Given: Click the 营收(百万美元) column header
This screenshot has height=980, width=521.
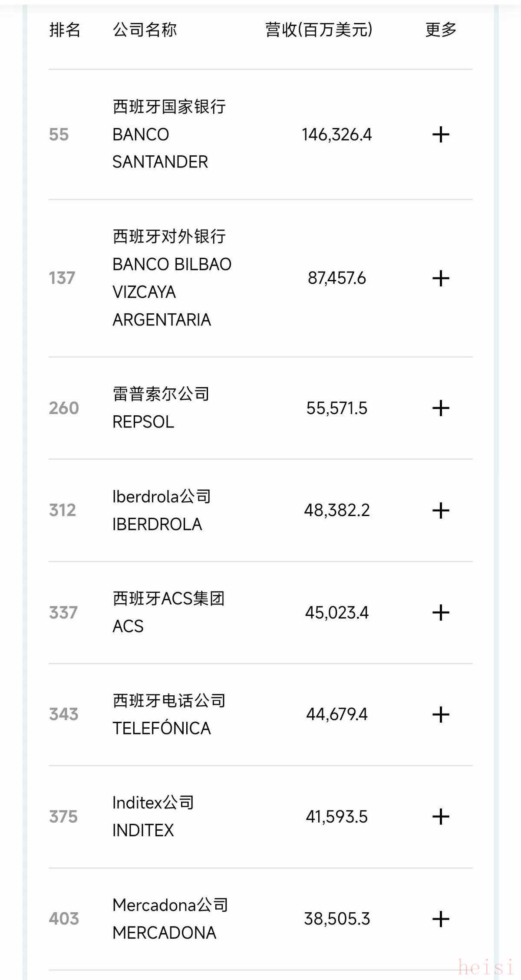Looking at the screenshot, I should (319, 30).
